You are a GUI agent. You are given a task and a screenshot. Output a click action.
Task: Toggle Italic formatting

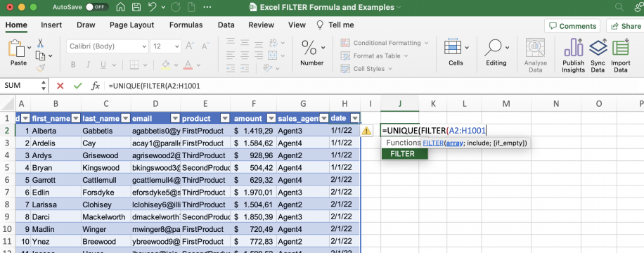click(89, 65)
